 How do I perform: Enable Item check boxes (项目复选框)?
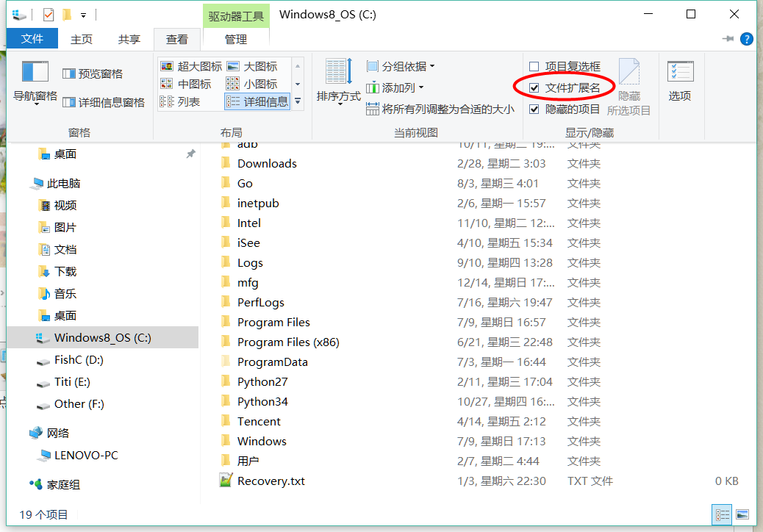click(x=534, y=67)
